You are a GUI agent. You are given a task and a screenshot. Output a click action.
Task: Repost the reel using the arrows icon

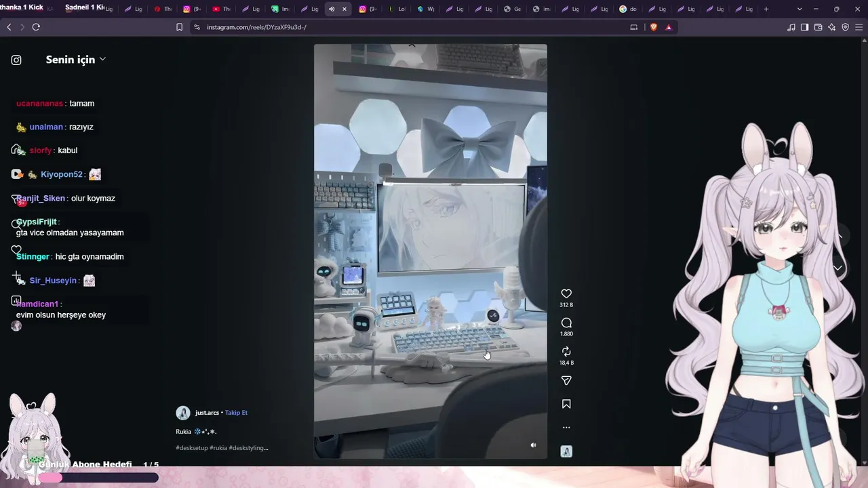(566, 351)
